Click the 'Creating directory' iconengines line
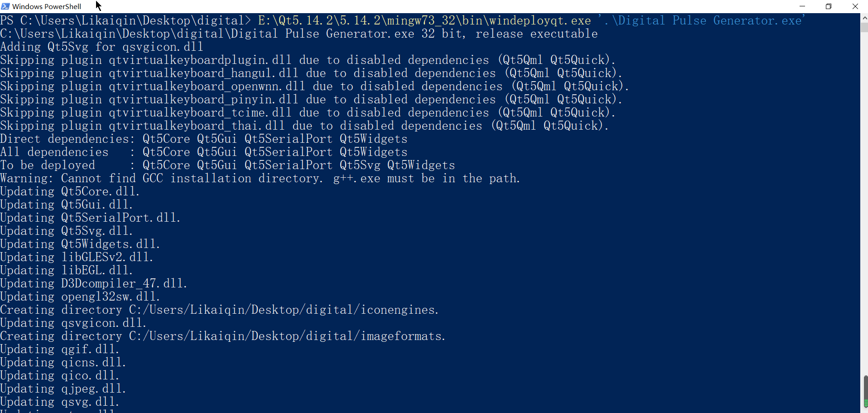Viewport: 868px width, 413px height. pyautogui.click(x=219, y=310)
